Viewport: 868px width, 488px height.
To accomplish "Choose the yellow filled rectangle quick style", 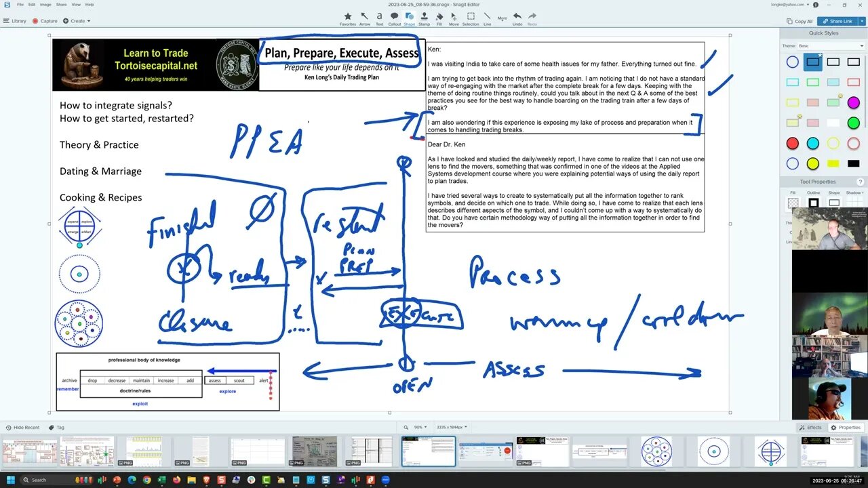I will click(833, 163).
